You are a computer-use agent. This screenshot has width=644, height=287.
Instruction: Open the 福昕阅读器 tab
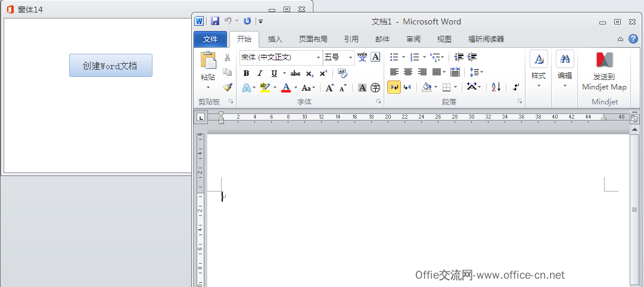(x=486, y=39)
